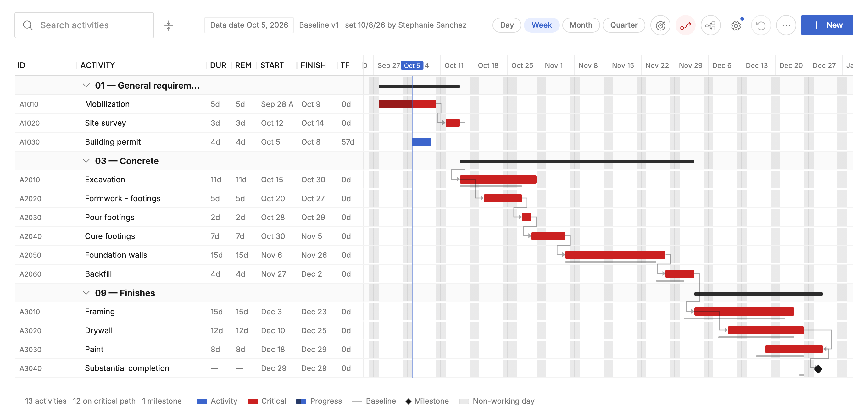Viewport: 868px width, 420px height.
Task: Click the Search activities field
Action: pos(84,25)
